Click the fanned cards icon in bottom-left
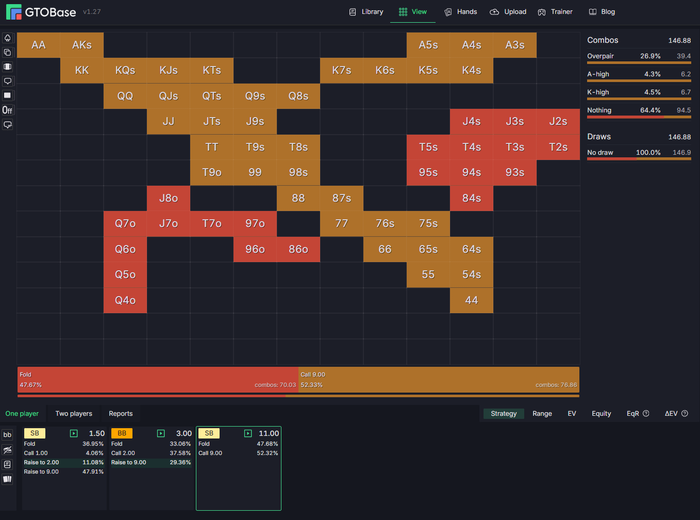This screenshot has width=700, height=520. [8, 479]
